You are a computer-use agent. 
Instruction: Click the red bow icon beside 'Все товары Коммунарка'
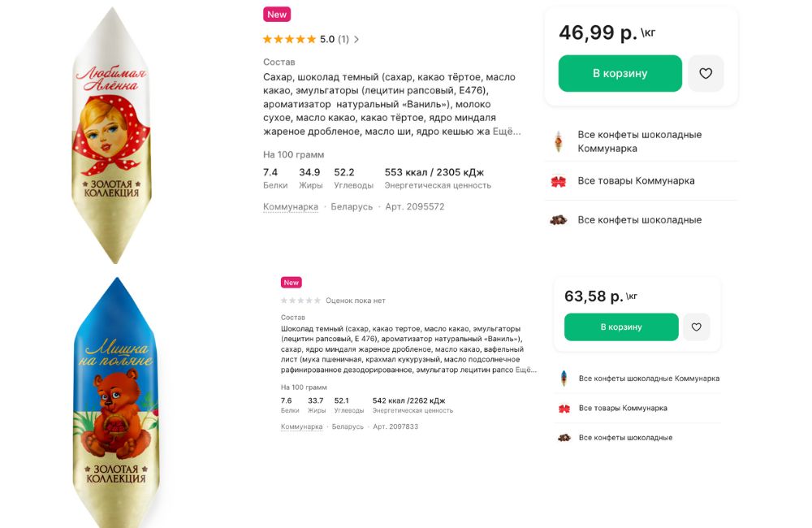[559, 180]
